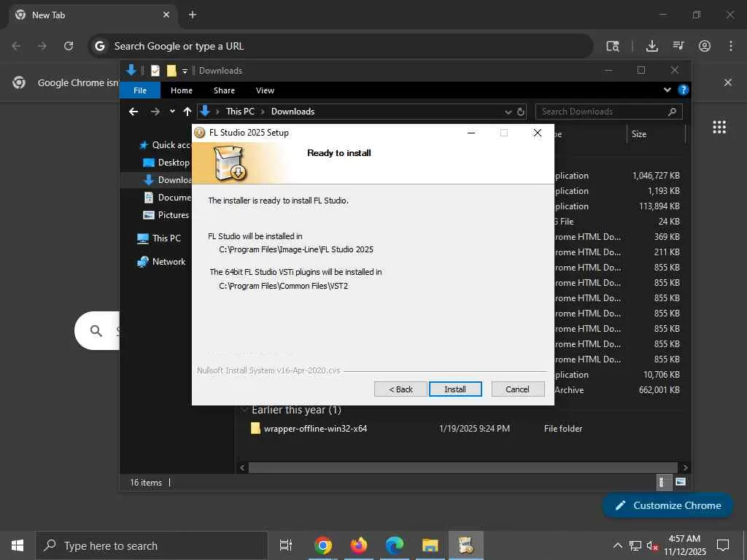Image resolution: width=747 pixels, height=560 pixels.
Task: Click Customize Chrome button
Action: pos(668,505)
